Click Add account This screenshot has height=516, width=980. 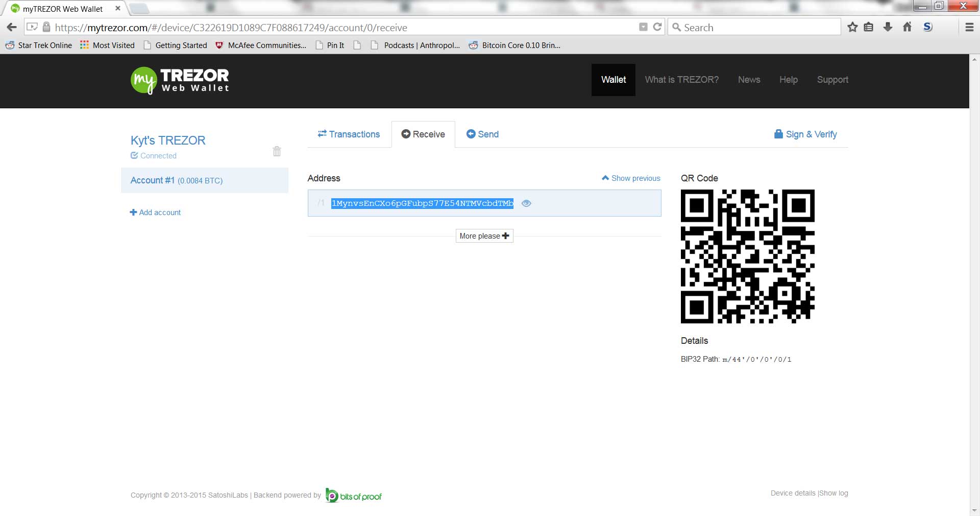(155, 213)
